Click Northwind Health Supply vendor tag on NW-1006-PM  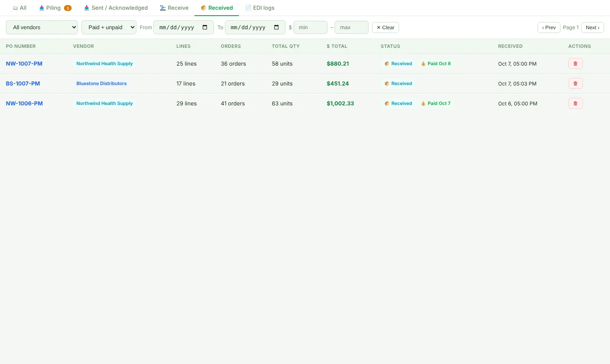[105, 103]
